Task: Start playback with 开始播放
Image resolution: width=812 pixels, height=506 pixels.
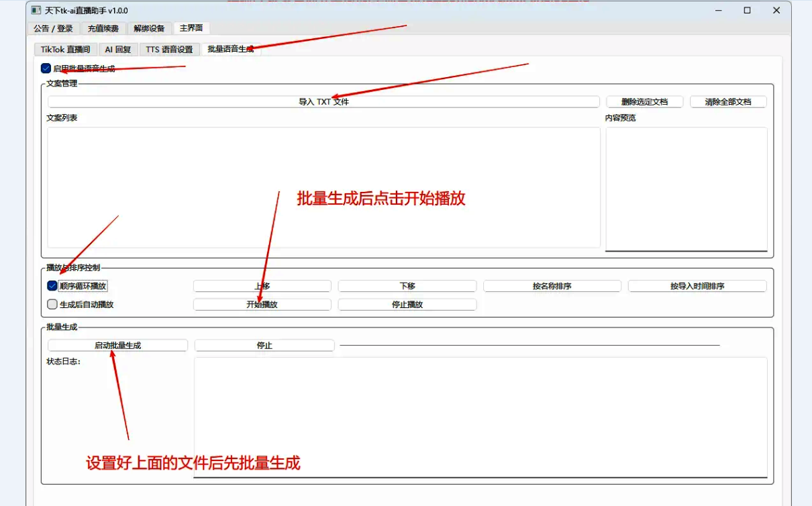Action: [x=262, y=305]
